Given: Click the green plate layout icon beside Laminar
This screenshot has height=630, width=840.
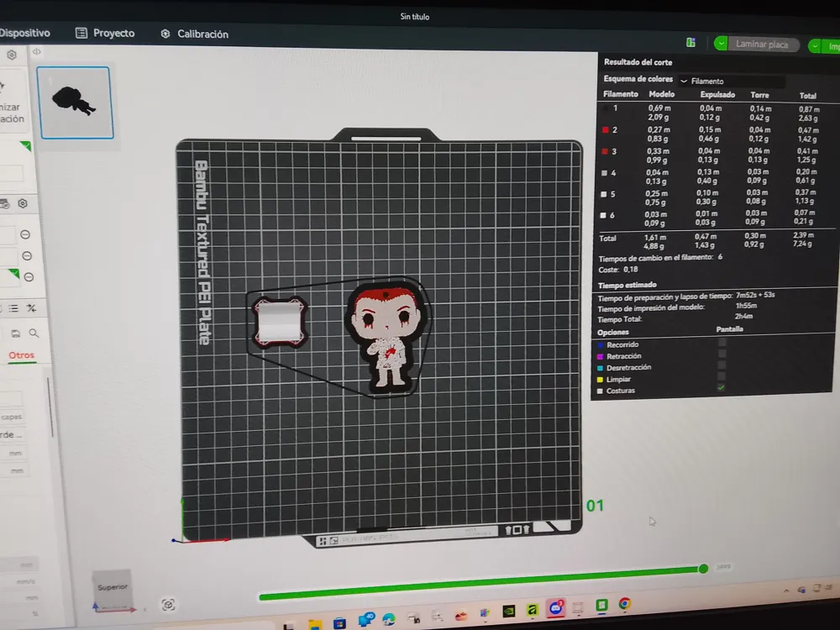Looking at the screenshot, I should [x=691, y=42].
